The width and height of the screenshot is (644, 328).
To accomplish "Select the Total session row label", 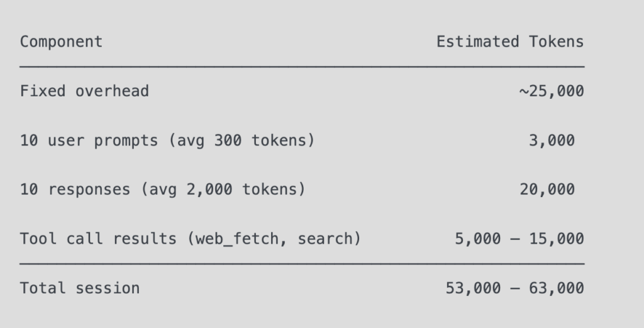I will click(80, 288).
